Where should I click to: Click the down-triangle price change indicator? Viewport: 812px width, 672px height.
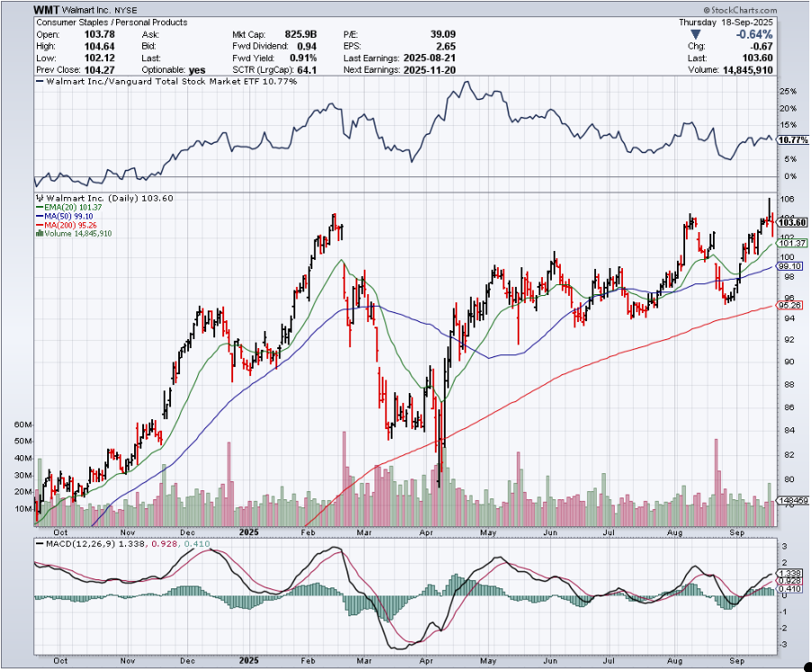696,35
